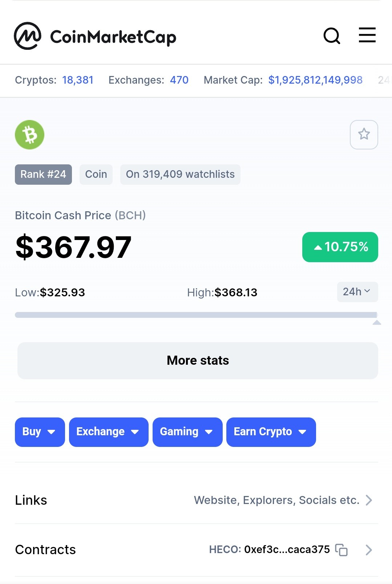Viewport: 392px width, 584px height.
Task: Expand the Exchange dropdown
Action: [x=109, y=432]
